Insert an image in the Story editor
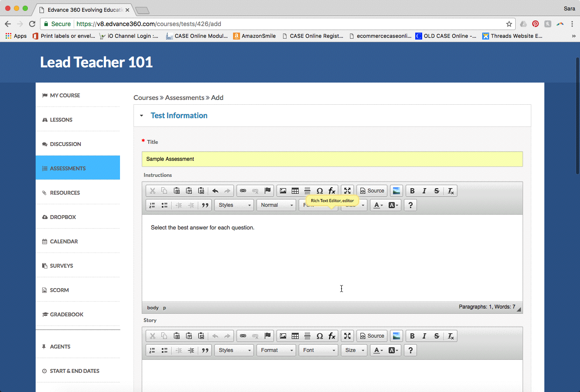The height and width of the screenshot is (392, 580). [x=283, y=336]
